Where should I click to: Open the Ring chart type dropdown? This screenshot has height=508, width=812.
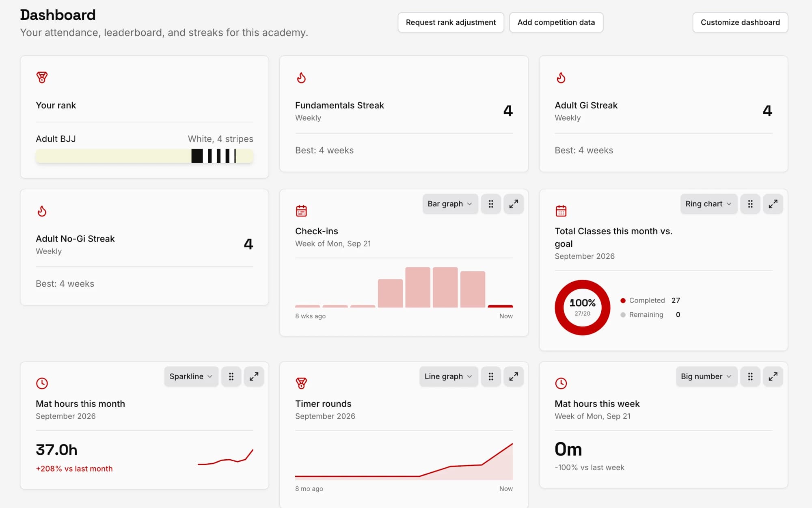(x=708, y=204)
